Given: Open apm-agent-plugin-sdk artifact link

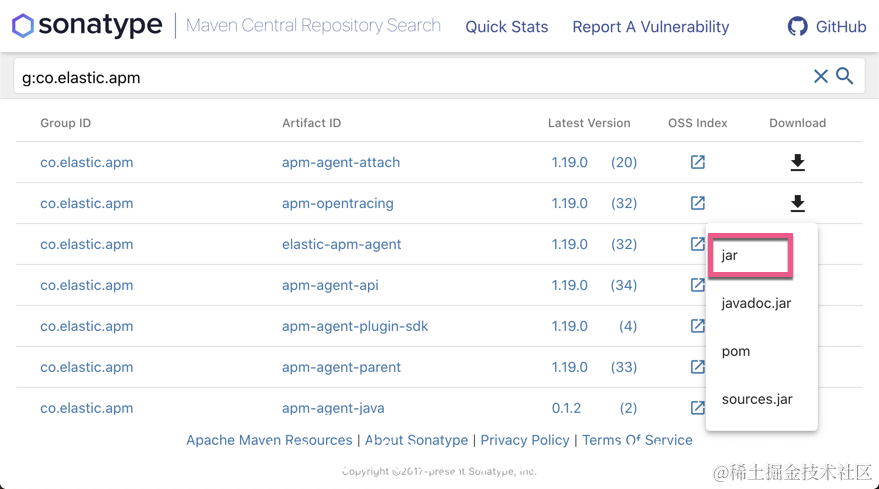Looking at the screenshot, I should [x=355, y=326].
